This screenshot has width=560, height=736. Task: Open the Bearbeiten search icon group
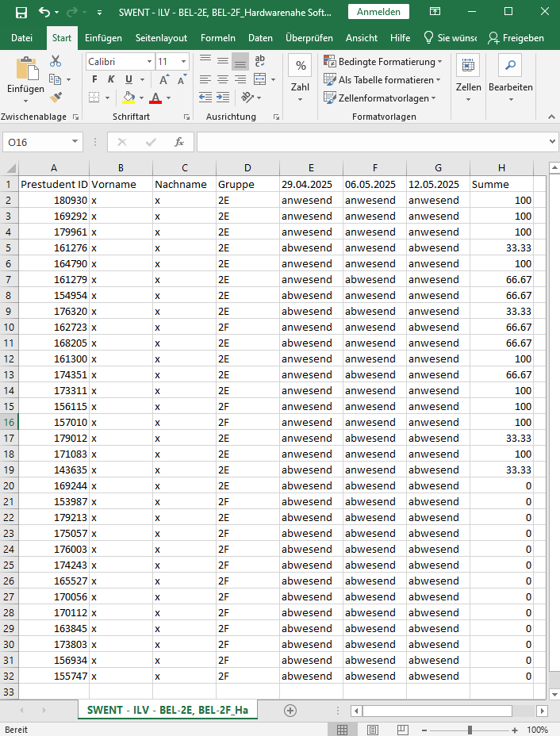point(509,67)
